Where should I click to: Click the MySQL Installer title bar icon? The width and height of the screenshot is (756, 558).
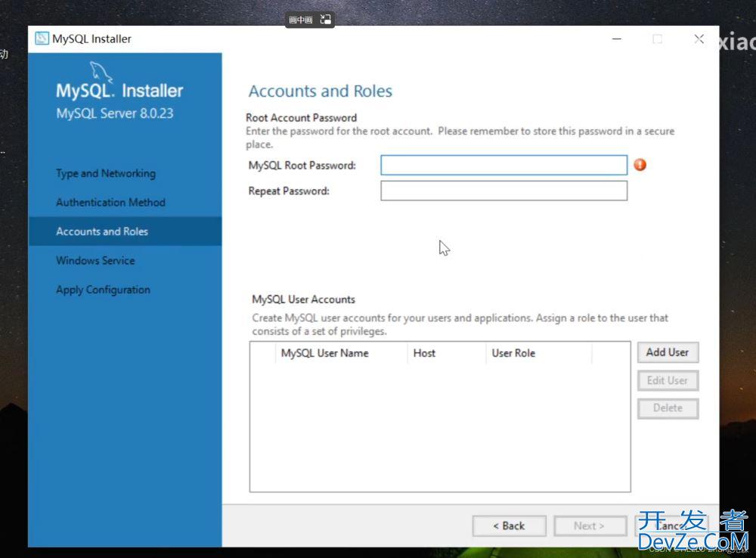42,39
